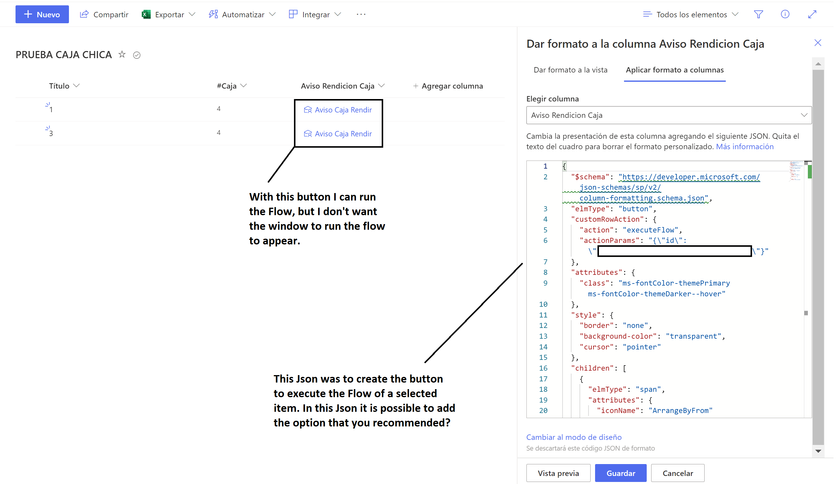This screenshot has width=838, height=484.
Task: Open the more options ellipsis menu
Action: tap(361, 14)
